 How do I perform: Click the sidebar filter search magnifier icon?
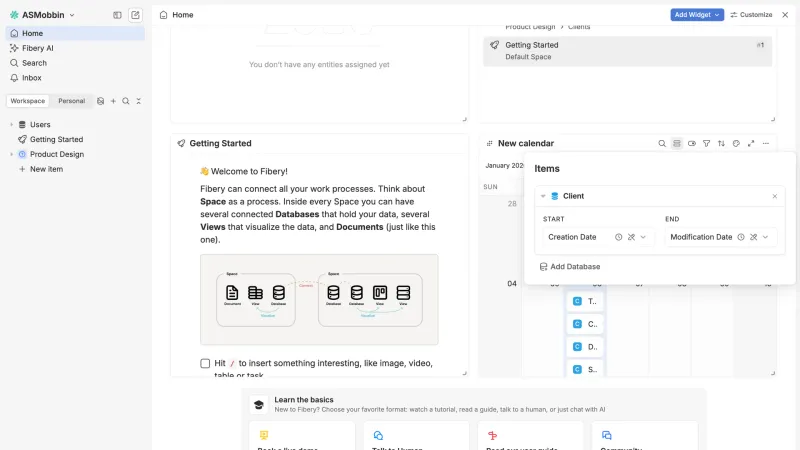click(x=126, y=101)
